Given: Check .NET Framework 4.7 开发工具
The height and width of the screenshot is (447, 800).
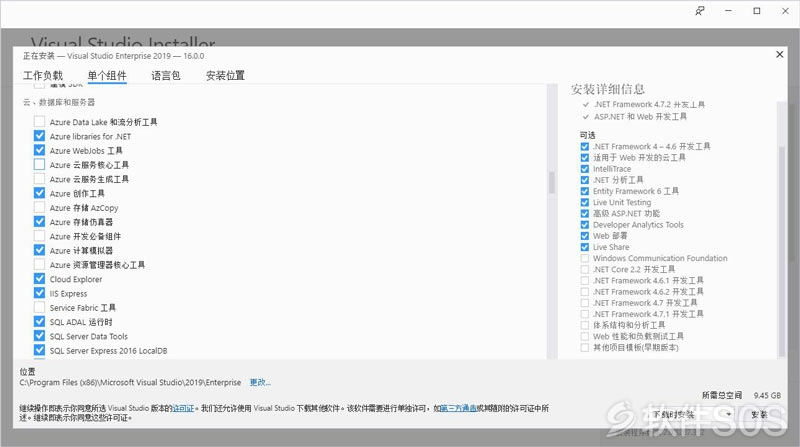Looking at the screenshot, I should 585,303.
